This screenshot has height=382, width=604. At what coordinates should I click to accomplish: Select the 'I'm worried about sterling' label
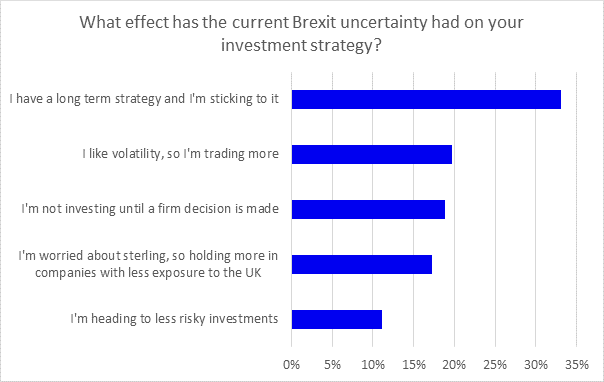(x=148, y=264)
